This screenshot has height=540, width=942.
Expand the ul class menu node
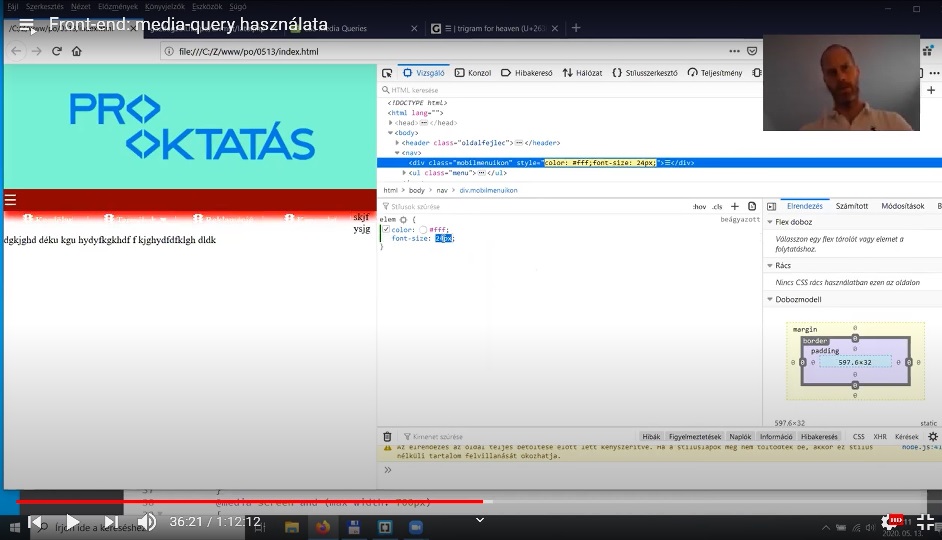tap(404, 173)
